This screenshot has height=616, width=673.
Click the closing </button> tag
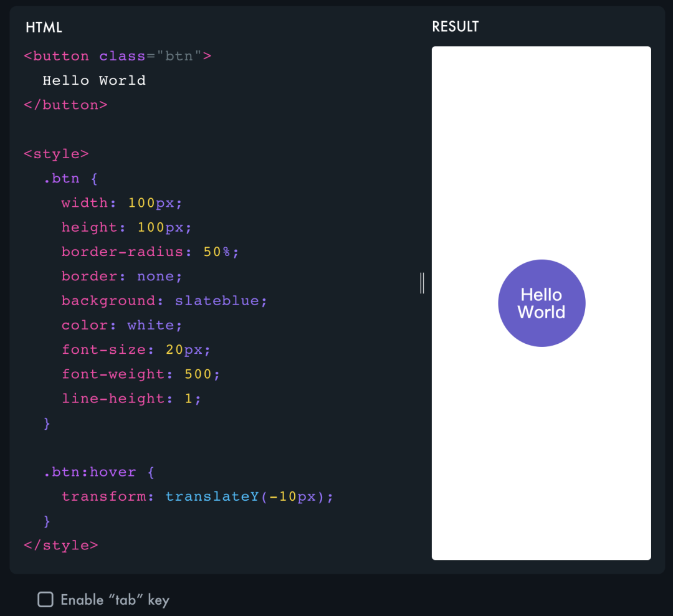(65, 105)
